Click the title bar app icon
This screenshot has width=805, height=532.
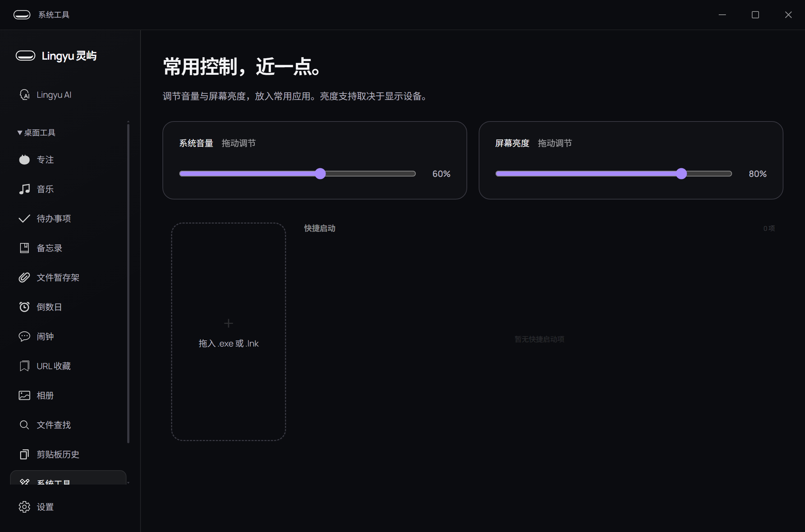point(22,15)
